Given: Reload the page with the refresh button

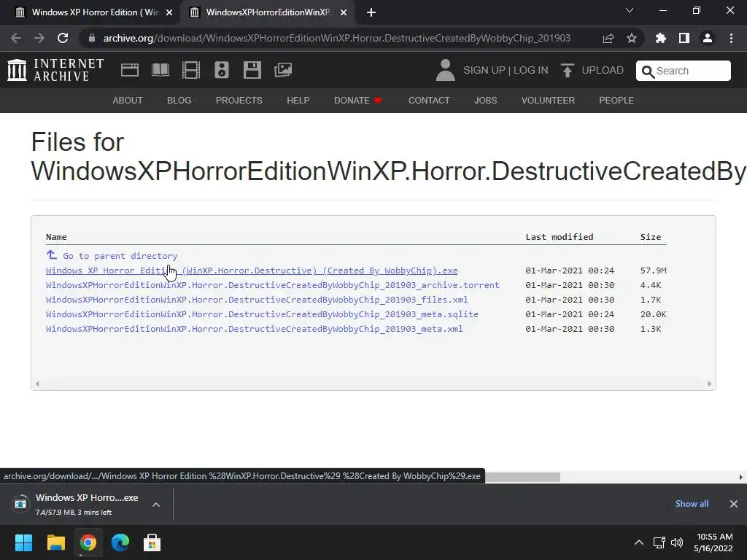Looking at the screenshot, I should [63, 38].
